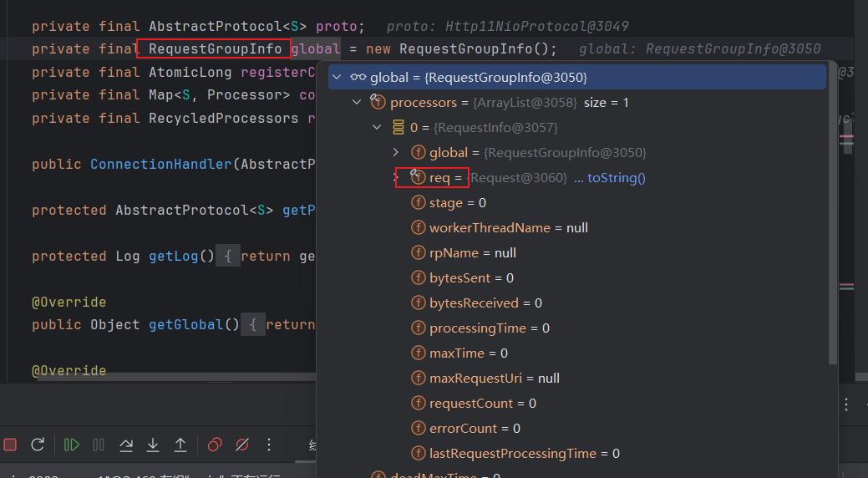Resume program with the green play icon

click(x=72, y=445)
